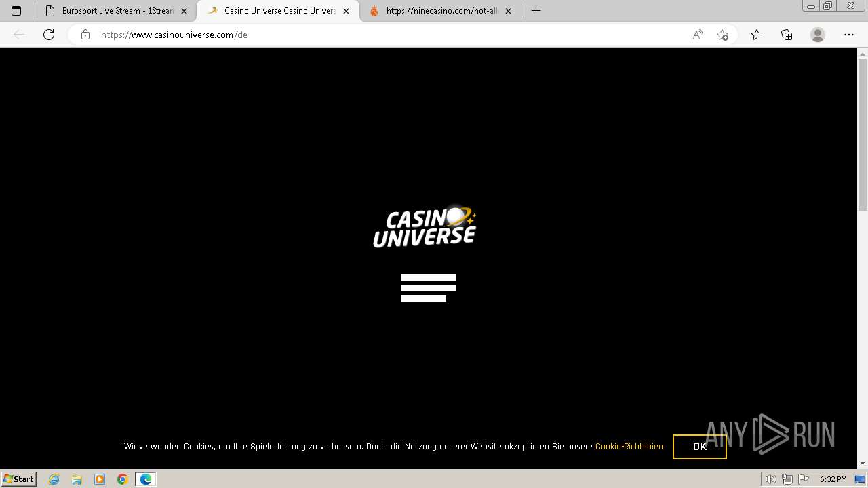Image resolution: width=868 pixels, height=488 pixels.
Task: Click scrollbar down arrow
Action: [863, 464]
